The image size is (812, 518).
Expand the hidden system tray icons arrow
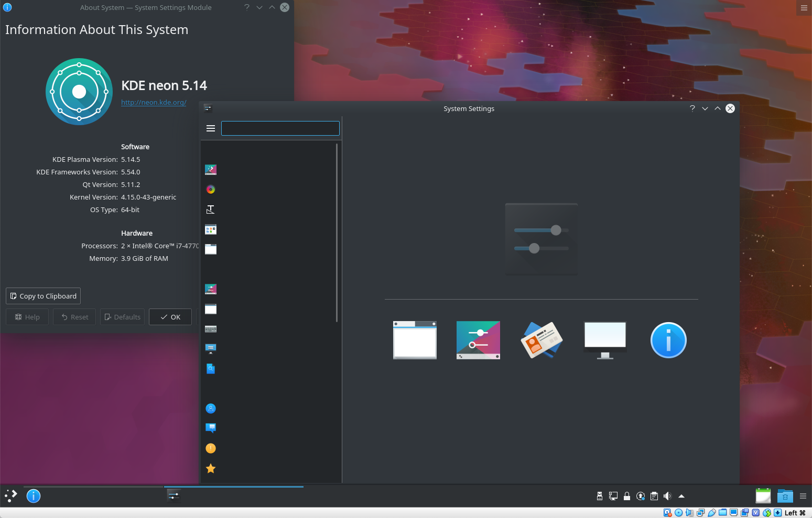coord(681,496)
